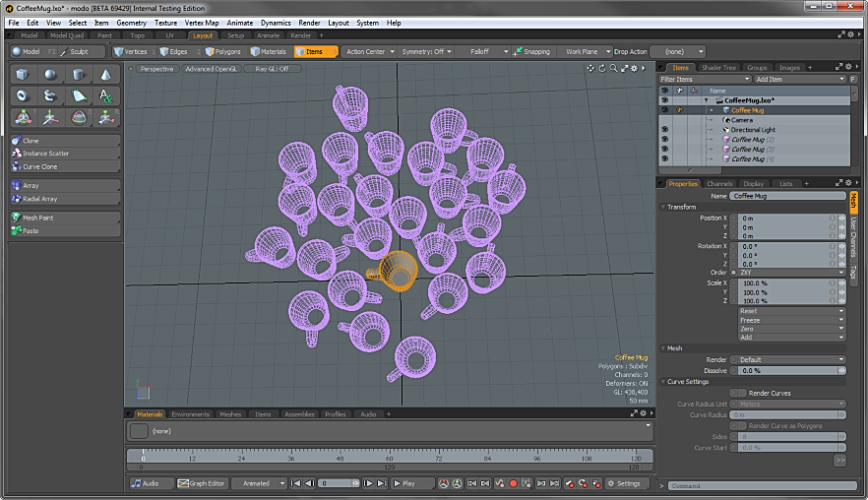Screen dimensions: 868x500
Task: Click the red record keyframe icon
Action: coord(513,483)
